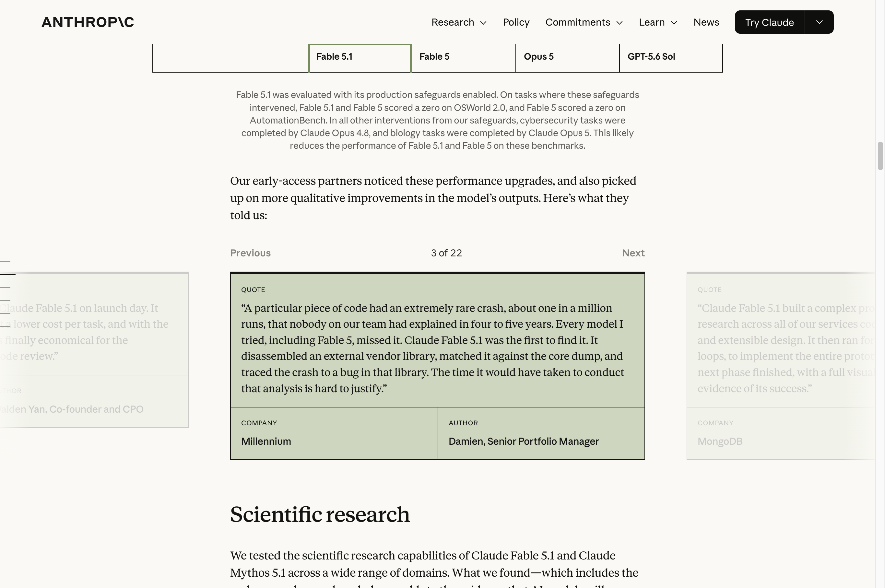The image size is (885, 588).
Task: Select the Fable 5 column header
Action: 464,58
